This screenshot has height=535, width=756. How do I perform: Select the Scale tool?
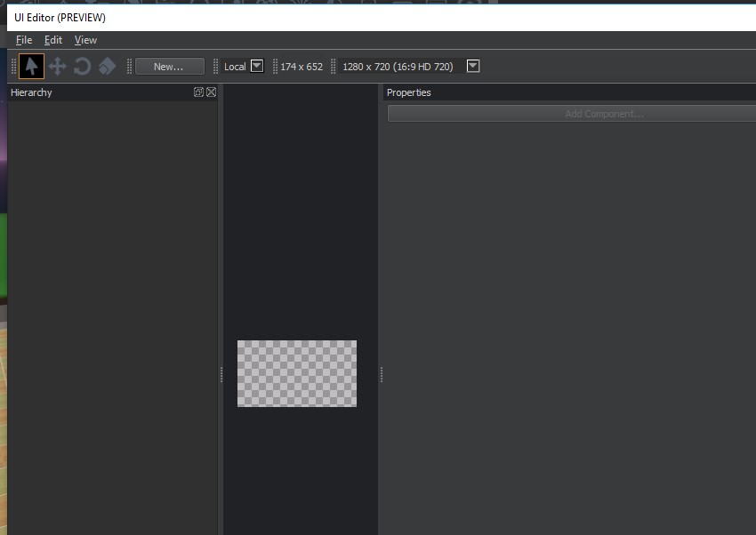(107, 66)
